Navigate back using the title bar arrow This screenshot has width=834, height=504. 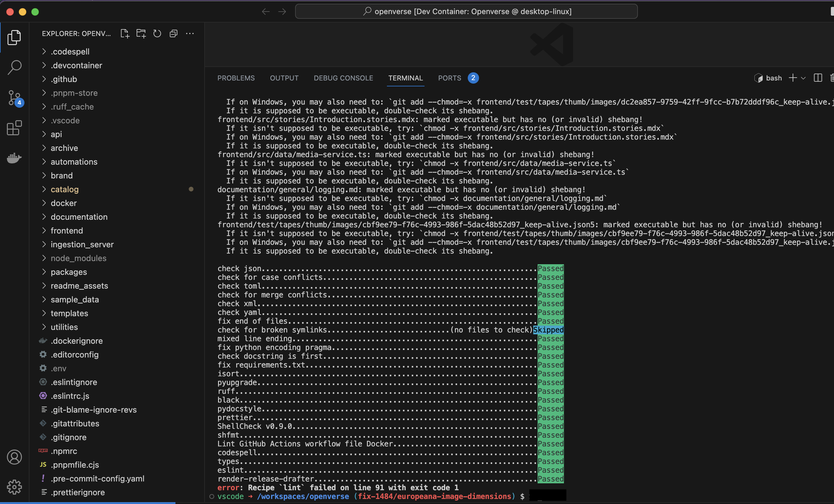click(x=266, y=11)
